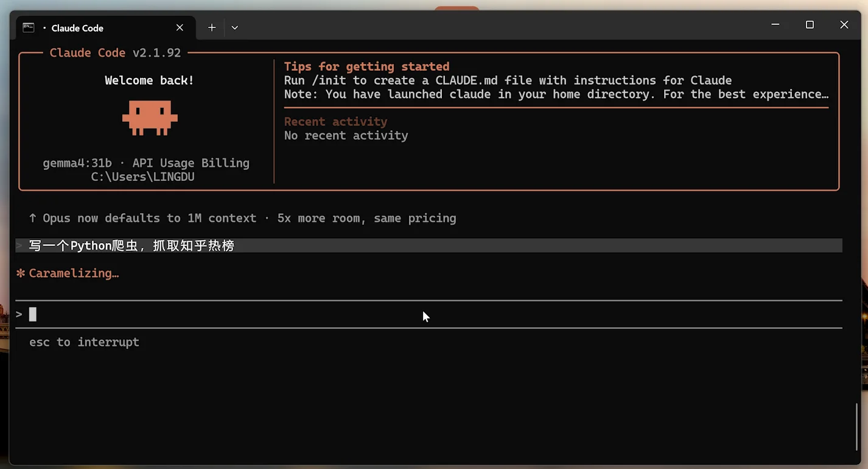Click the submitted Python爬虫 prompt line

click(x=131, y=245)
